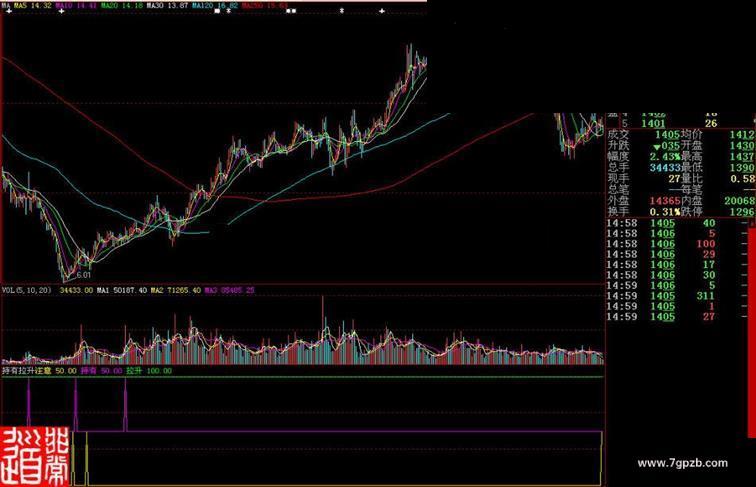
Task: Click the 幅度 2.43% change percentage
Action: pyautogui.click(x=644, y=157)
